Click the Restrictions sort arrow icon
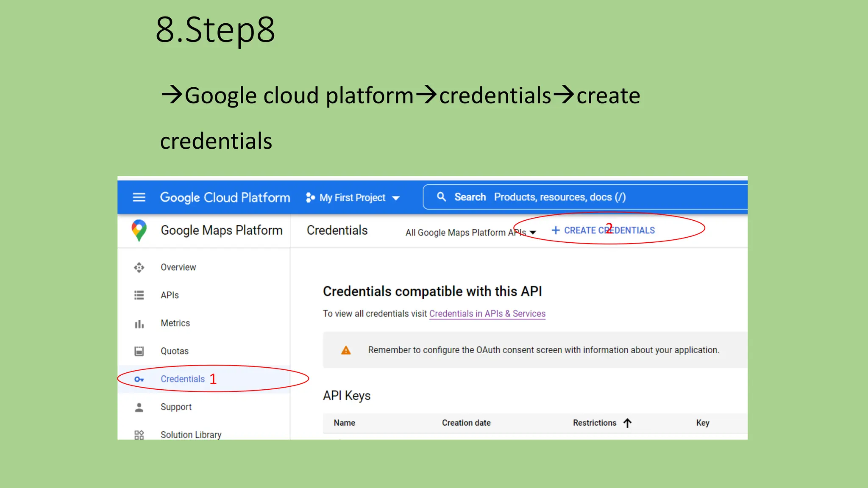Viewport: 868px width, 488px height. (x=628, y=423)
